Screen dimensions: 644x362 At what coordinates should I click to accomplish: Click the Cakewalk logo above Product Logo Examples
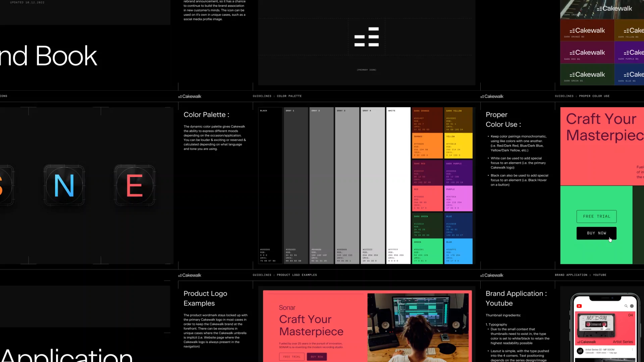tap(190, 276)
